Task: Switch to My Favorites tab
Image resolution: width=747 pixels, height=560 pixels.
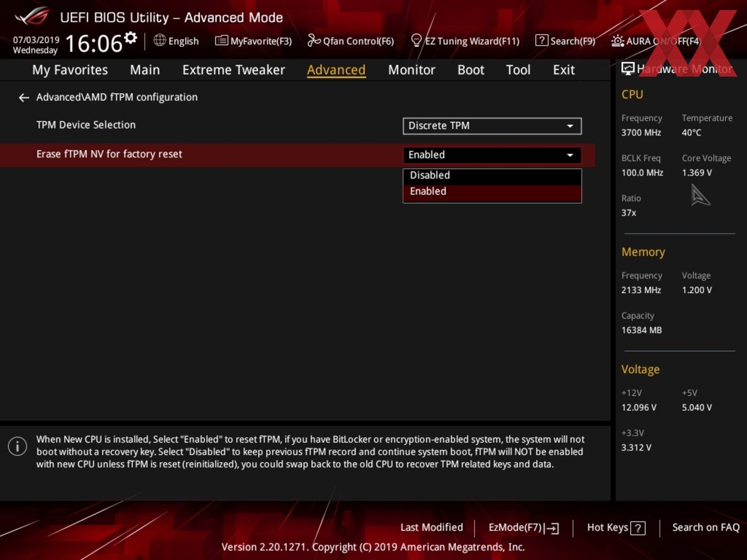Action: [70, 70]
